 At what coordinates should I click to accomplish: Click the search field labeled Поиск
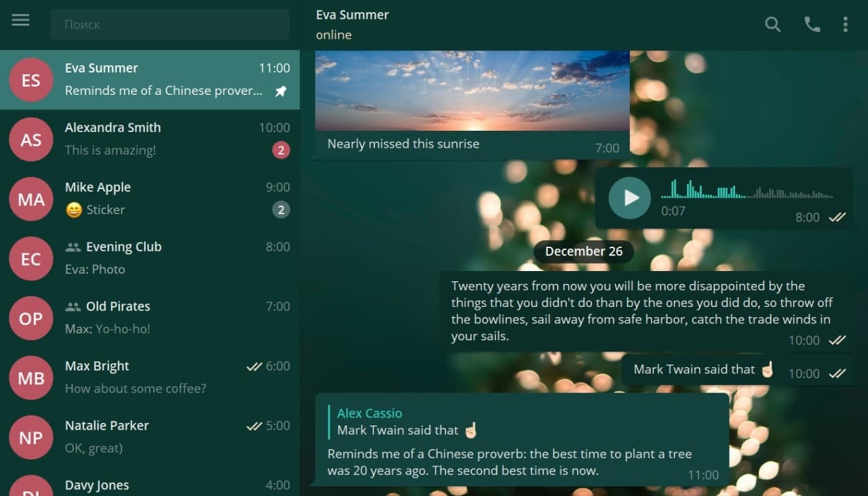coord(170,24)
